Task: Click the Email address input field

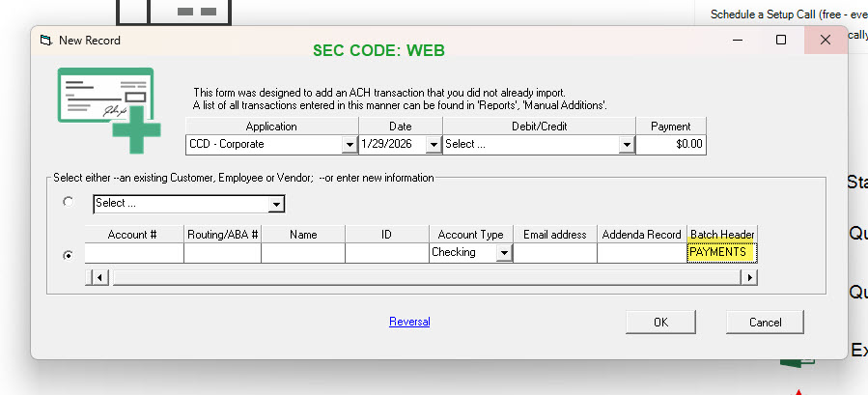Action: click(554, 253)
